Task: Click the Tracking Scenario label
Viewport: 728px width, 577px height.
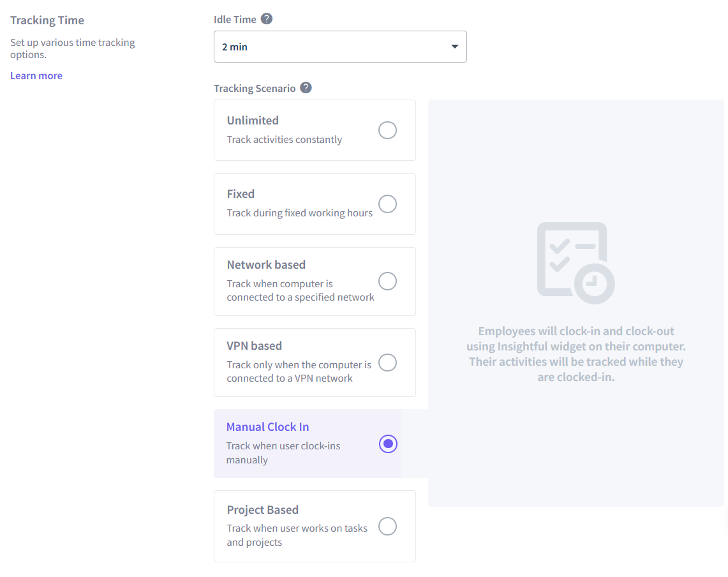Action: [x=255, y=88]
